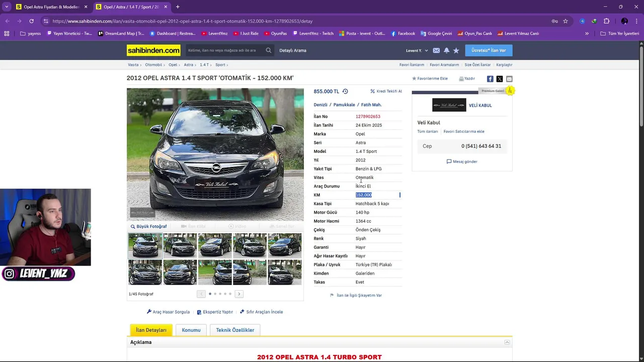Click the highlighted 152.000 KM value
Image resolution: width=644 pixels, height=362 pixels.
pos(364,195)
